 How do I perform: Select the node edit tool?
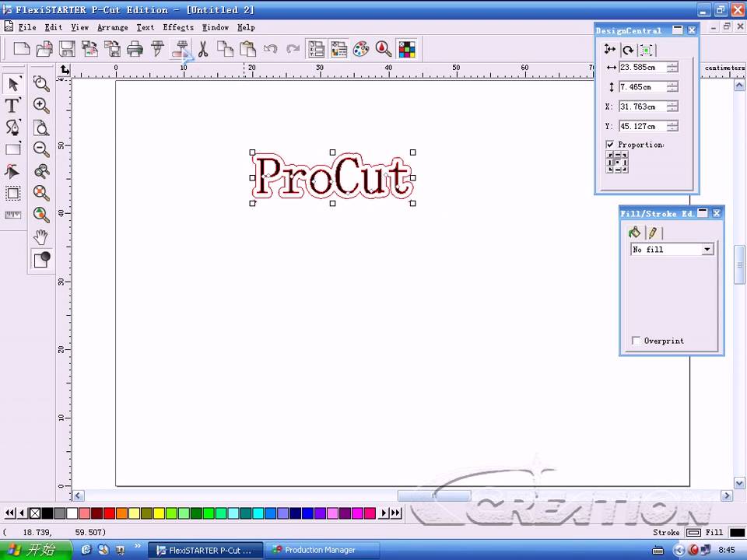[13, 171]
